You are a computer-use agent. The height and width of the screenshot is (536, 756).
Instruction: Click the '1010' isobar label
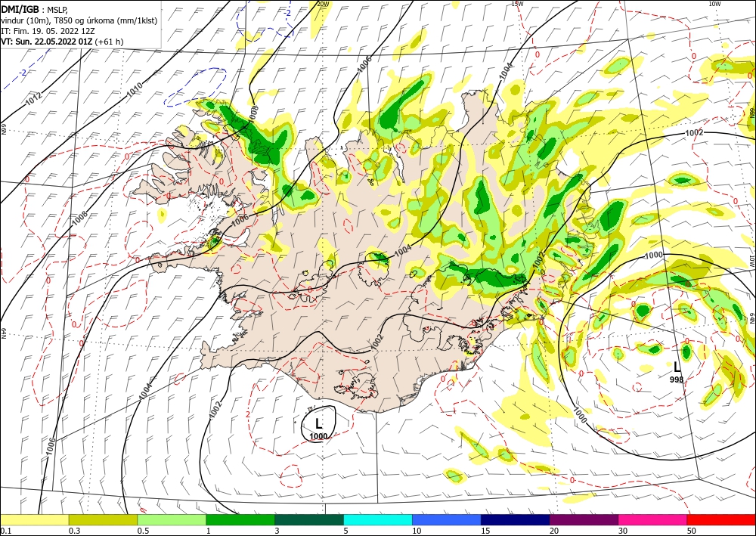(x=135, y=90)
